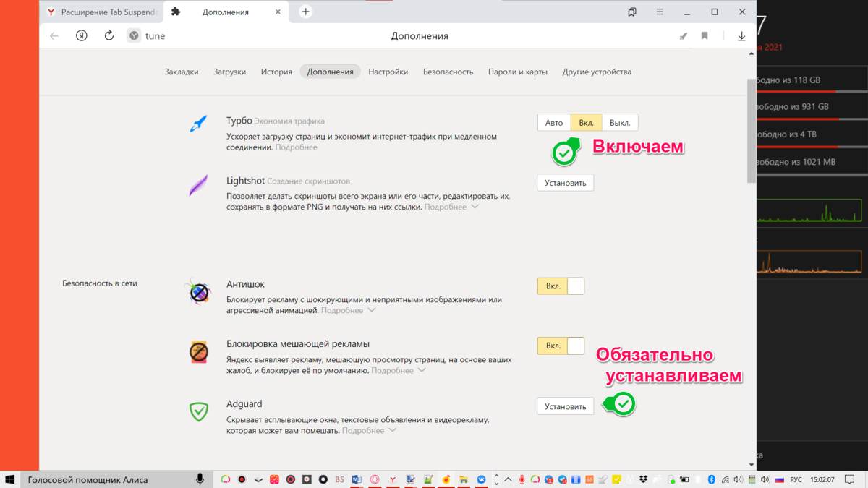Bookmark this page with the bookmark icon
This screenshot has height=488, width=868.
(705, 36)
